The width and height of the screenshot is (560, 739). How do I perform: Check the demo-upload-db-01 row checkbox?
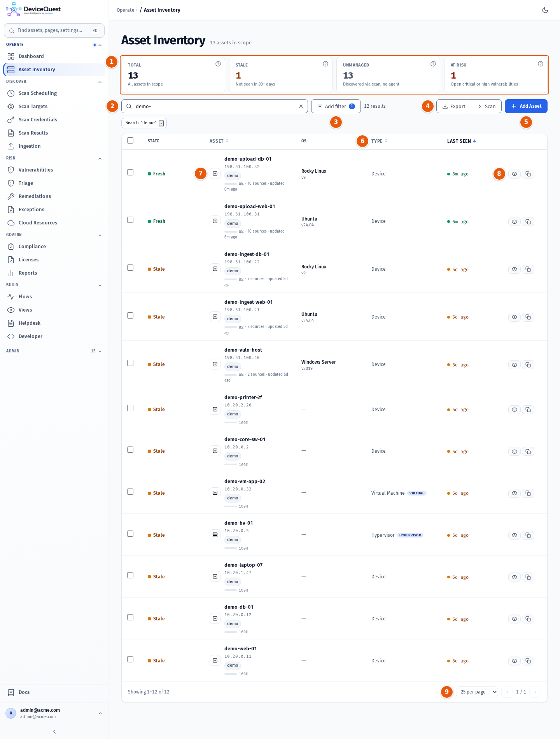coord(130,172)
